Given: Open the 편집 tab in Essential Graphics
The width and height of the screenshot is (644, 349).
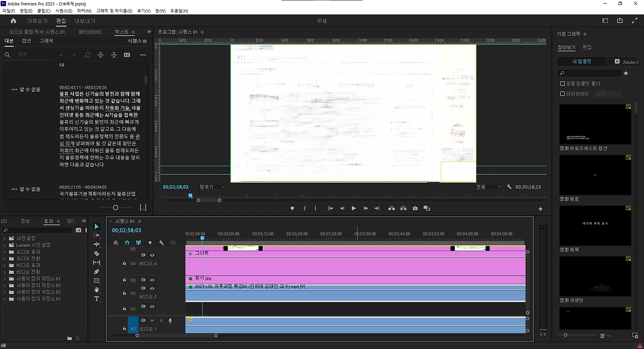Looking at the screenshot, I should pyautogui.click(x=587, y=47).
